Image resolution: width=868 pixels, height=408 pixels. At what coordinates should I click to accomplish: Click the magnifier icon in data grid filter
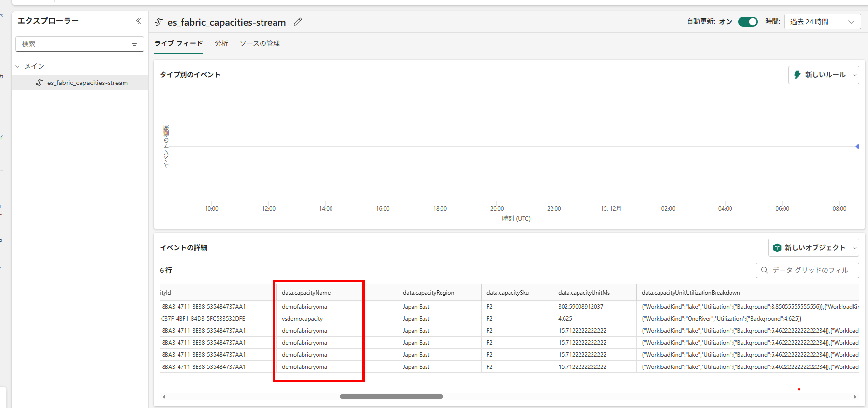click(764, 270)
